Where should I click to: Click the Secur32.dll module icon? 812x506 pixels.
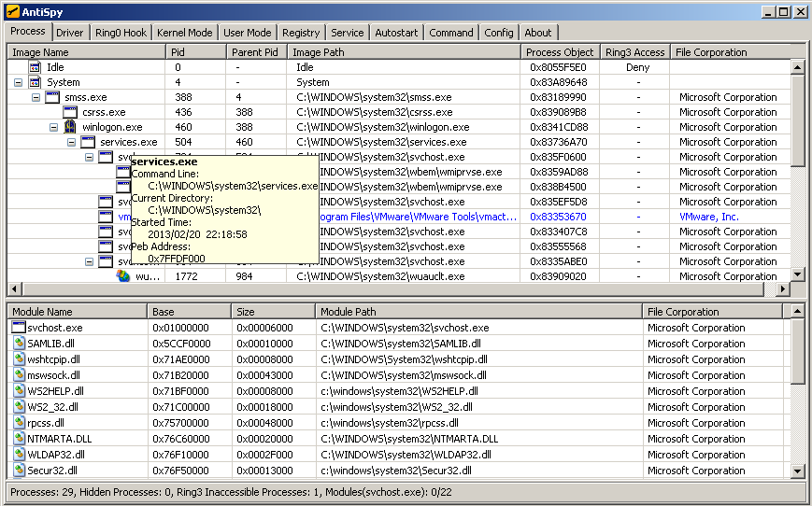[x=19, y=471]
